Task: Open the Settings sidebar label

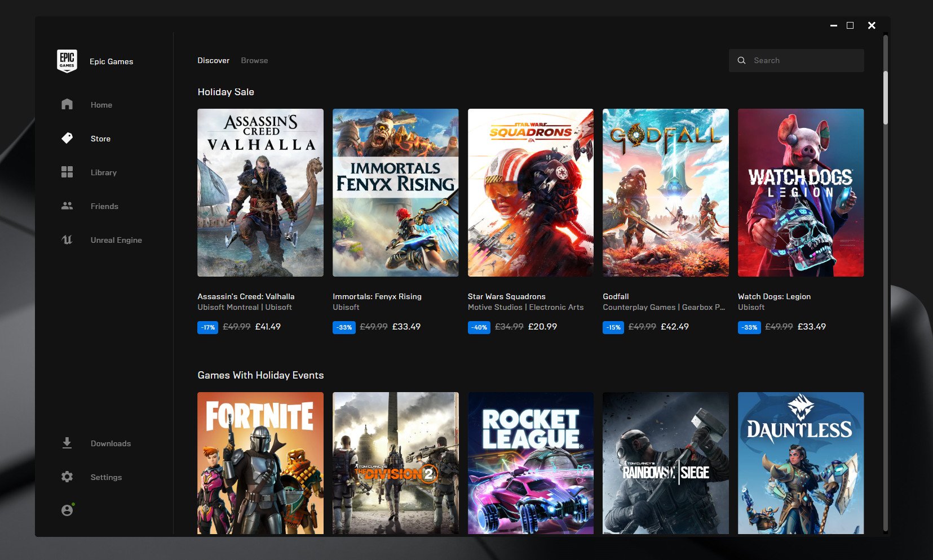Action: 106,477
